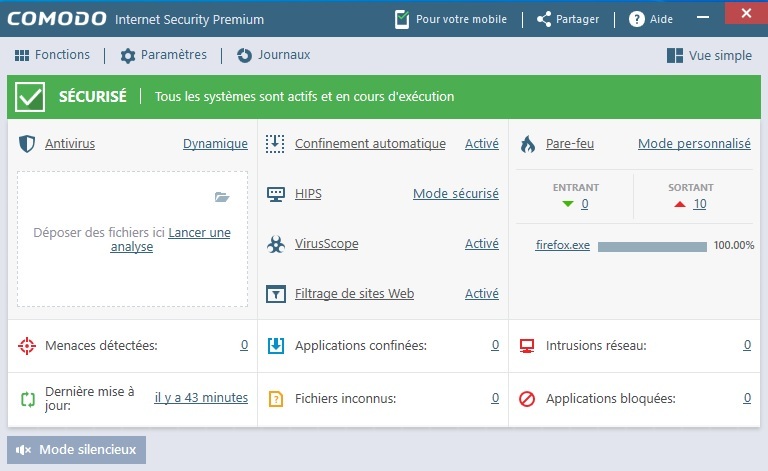The height and width of the screenshot is (471, 768).
Task: Toggle VirusScope Activé status
Action: point(481,244)
